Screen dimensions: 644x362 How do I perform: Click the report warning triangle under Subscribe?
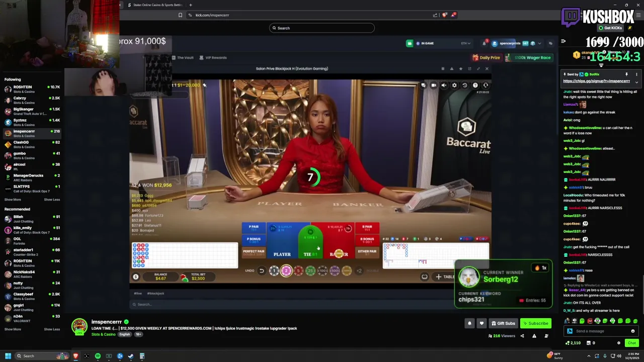point(534,336)
